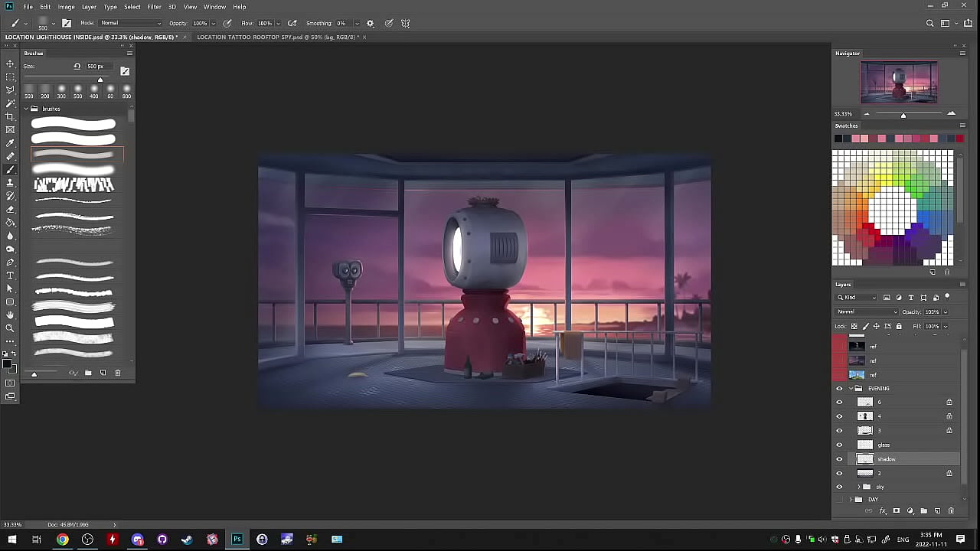Select the Move tool
980x551 pixels.
click(10, 64)
